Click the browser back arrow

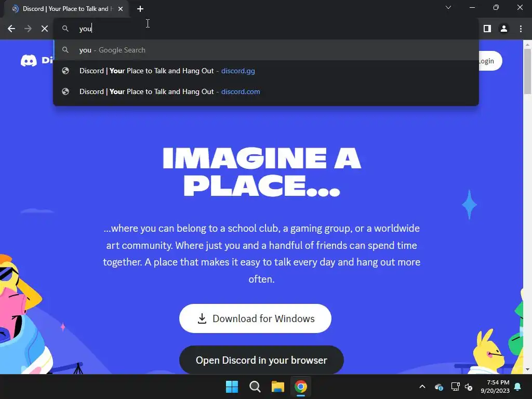point(11,29)
